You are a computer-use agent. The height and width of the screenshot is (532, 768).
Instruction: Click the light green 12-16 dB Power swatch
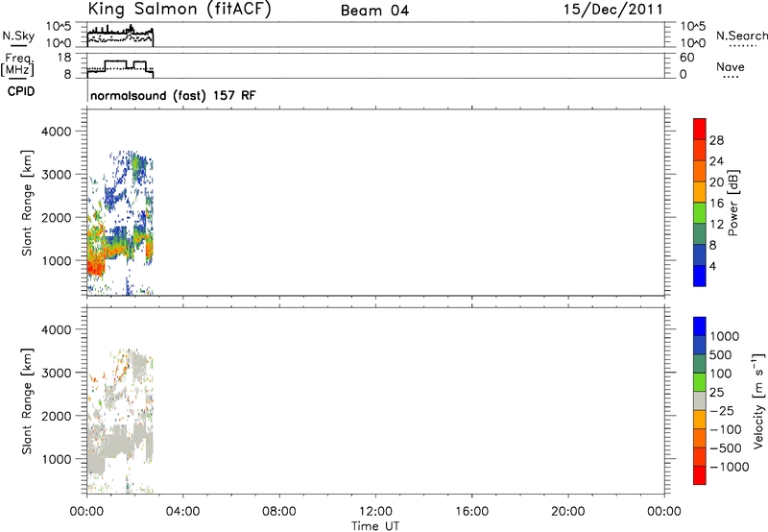(x=700, y=213)
